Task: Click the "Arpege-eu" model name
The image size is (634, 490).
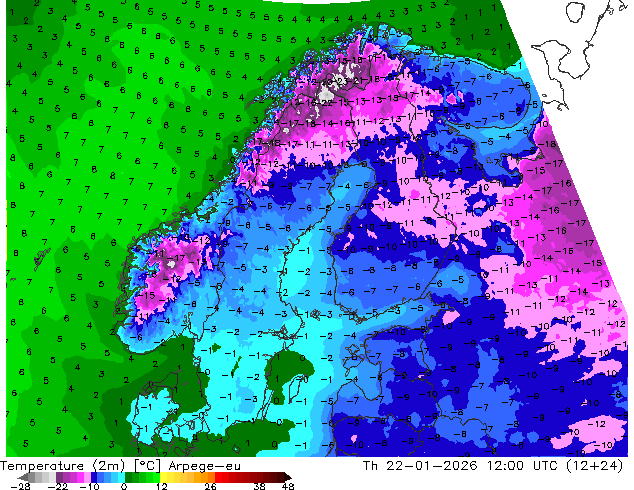Action: [205, 466]
